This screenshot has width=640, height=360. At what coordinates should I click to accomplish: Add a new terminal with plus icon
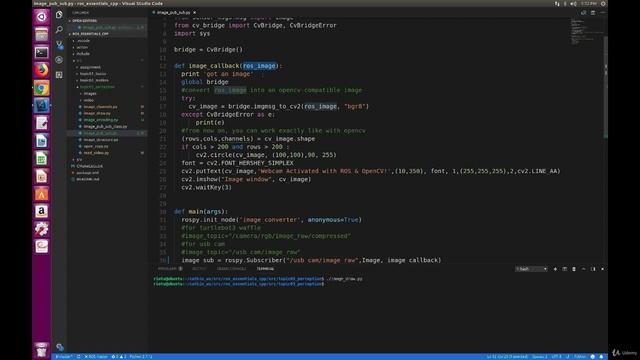pos(555,269)
